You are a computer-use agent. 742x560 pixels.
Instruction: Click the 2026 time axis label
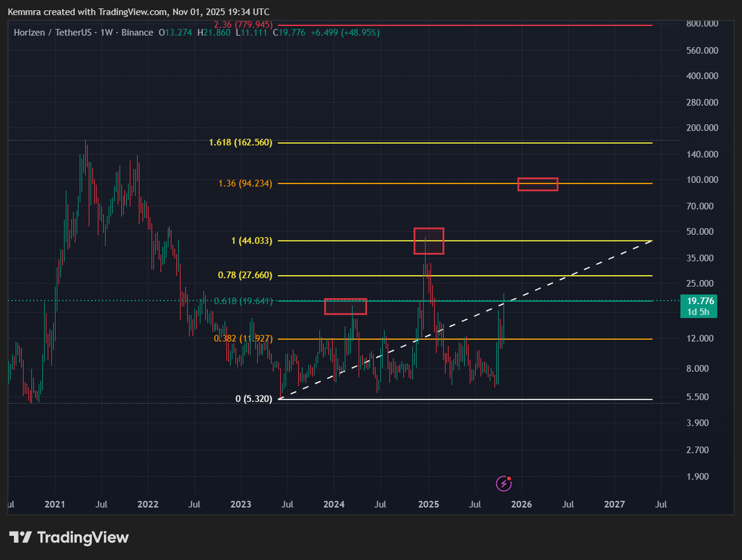521,504
